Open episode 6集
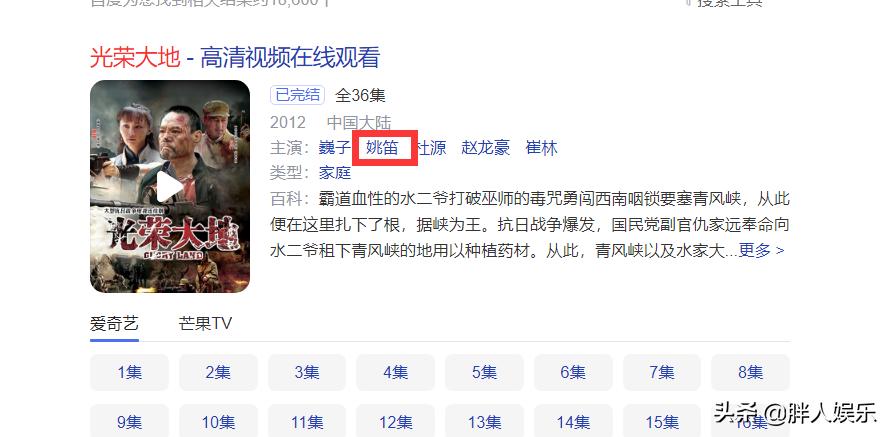This screenshot has width=890, height=437. (573, 372)
